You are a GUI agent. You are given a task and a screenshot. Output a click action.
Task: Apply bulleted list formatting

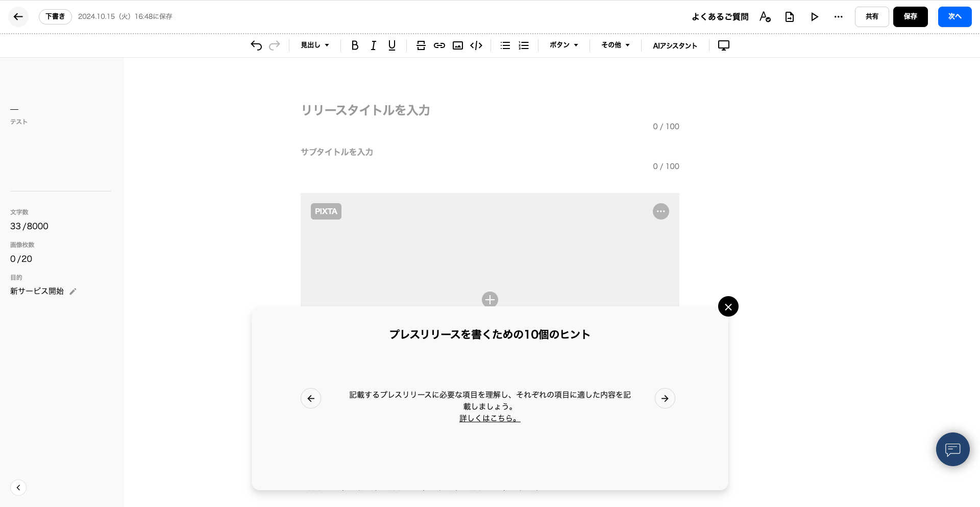[x=505, y=45]
